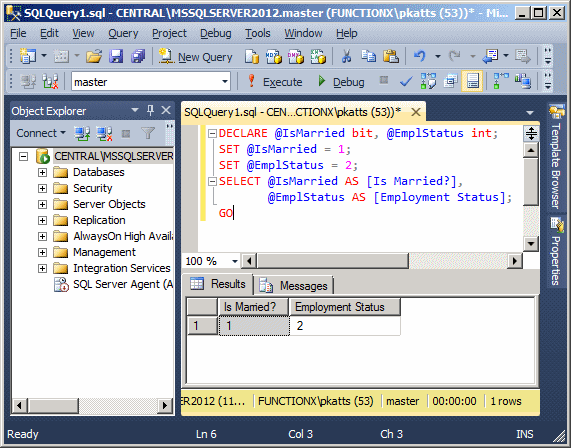
Task: Click the Execute button
Action: pyautogui.click(x=275, y=82)
